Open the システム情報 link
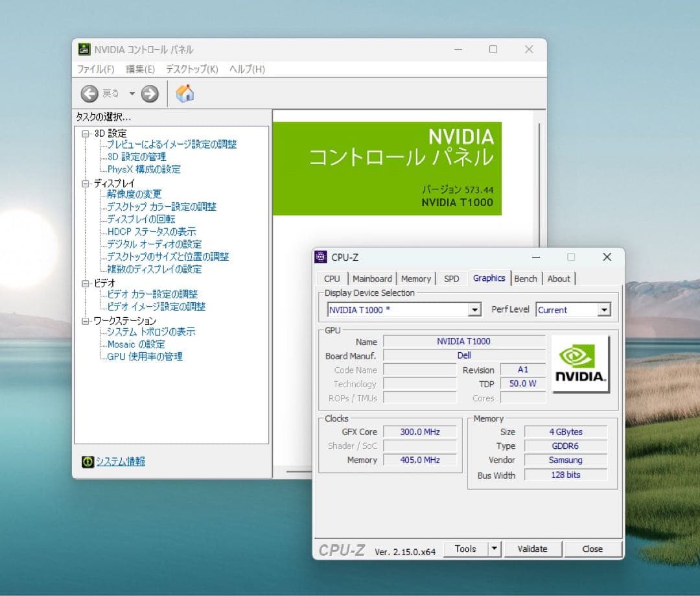 [x=121, y=462]
